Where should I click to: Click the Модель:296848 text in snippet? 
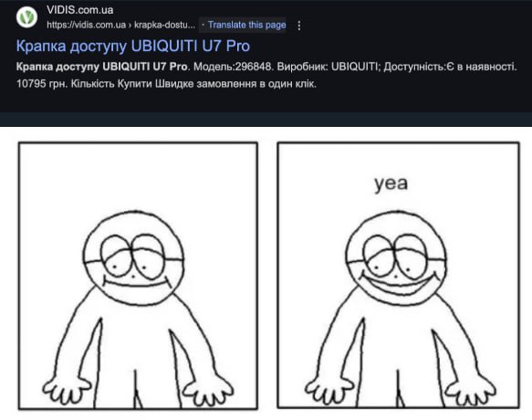[x=233, y=67]
